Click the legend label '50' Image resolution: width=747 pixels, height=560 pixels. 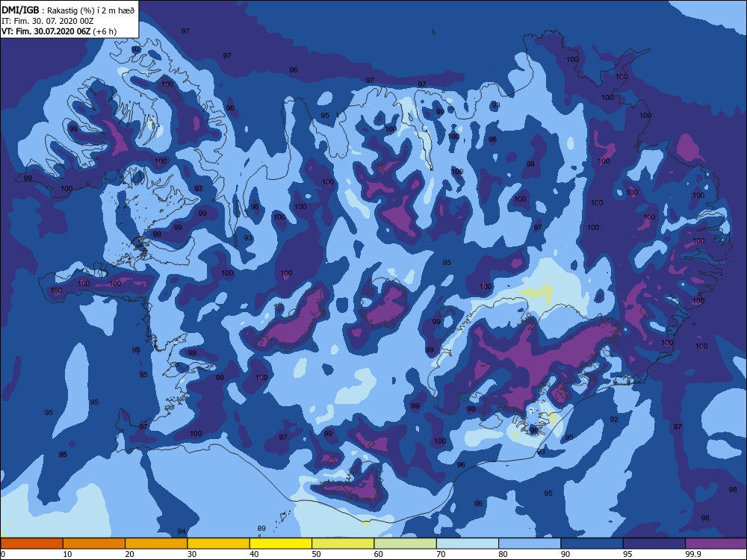pos(316,554)
